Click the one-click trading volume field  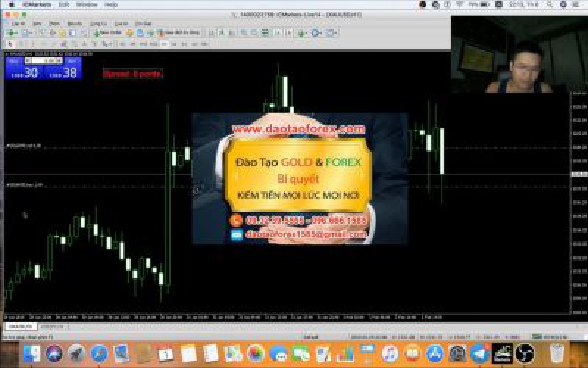tap(44, 60)
